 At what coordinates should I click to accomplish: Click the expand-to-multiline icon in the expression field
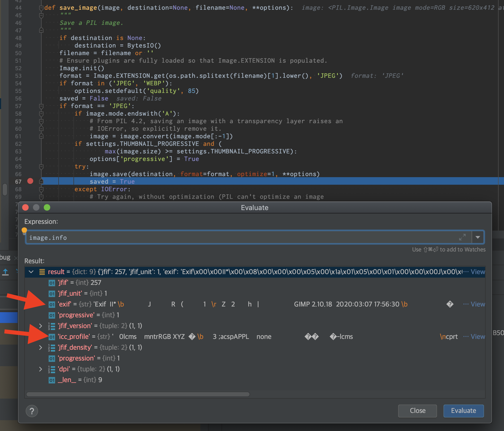click(x=463, y=237)
